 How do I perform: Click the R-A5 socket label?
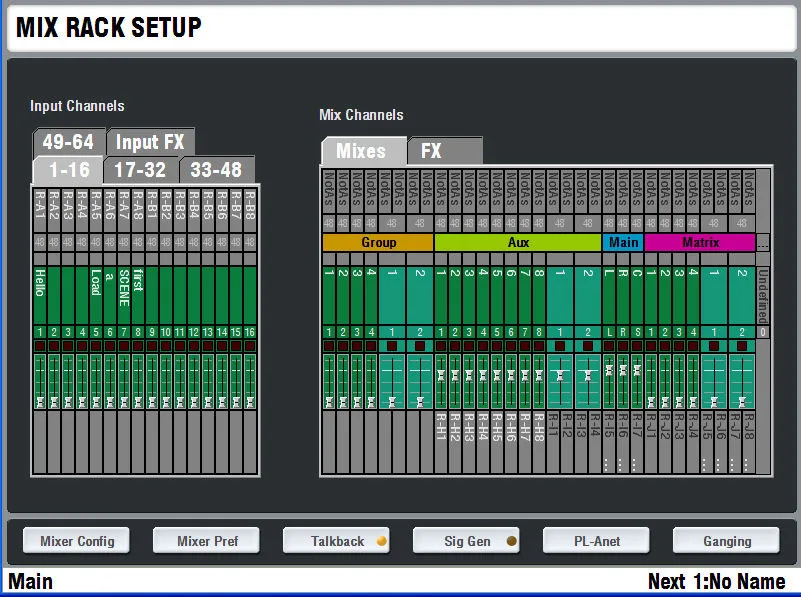[96, 210]
